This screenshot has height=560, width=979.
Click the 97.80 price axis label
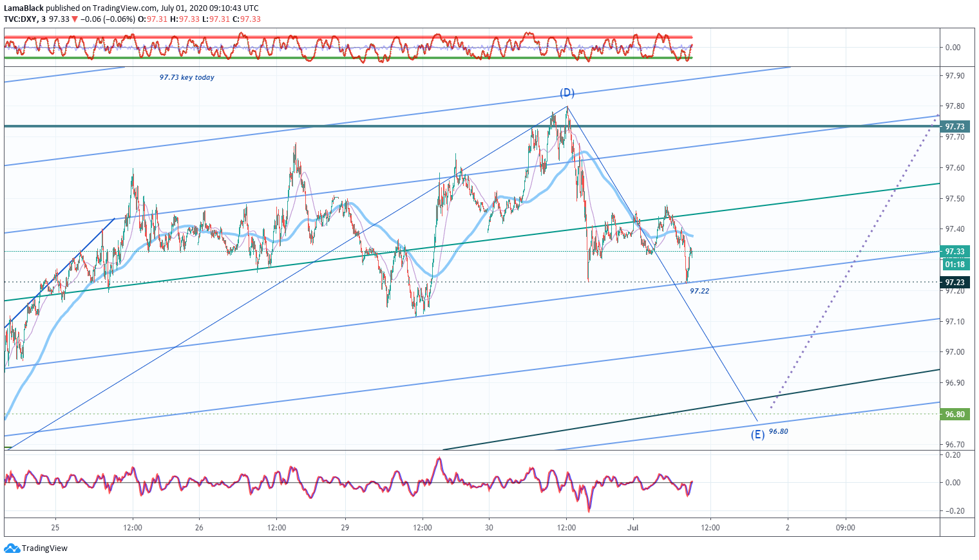tap(955, 106)
